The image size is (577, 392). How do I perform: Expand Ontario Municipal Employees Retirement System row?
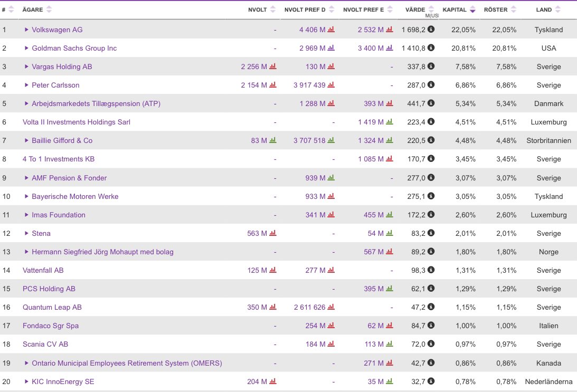click(x=26, y=363)
